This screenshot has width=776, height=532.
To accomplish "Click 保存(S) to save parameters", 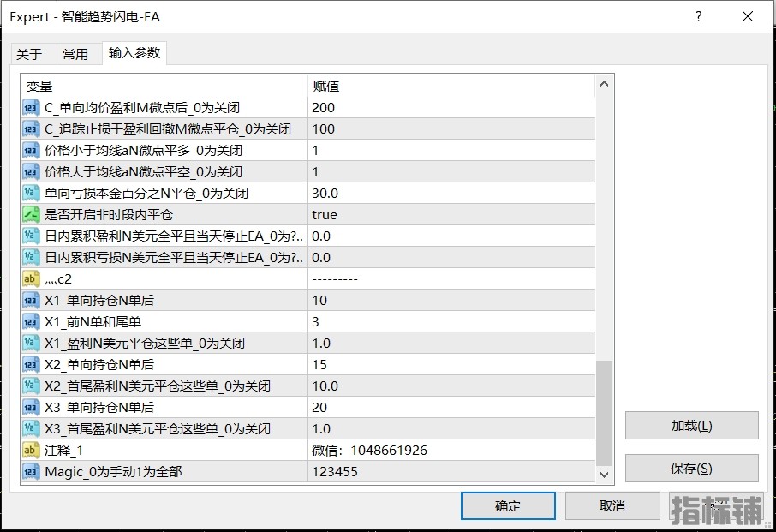I will (691, 468).
